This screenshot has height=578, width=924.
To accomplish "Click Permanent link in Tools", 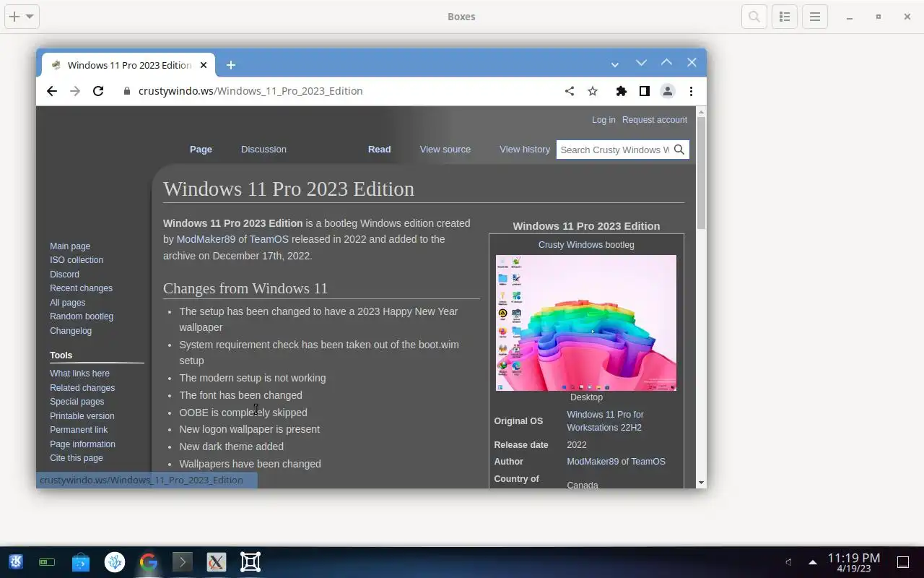I will 79,430.
